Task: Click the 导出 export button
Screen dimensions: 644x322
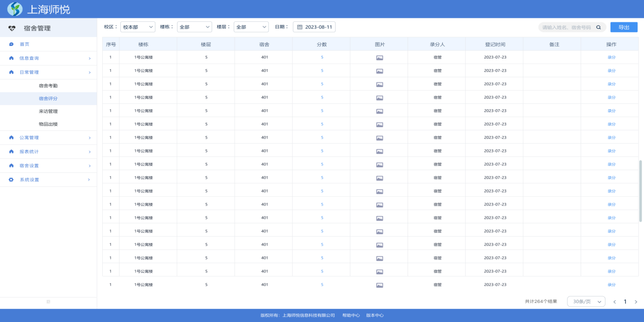Action: click(624, 27)
